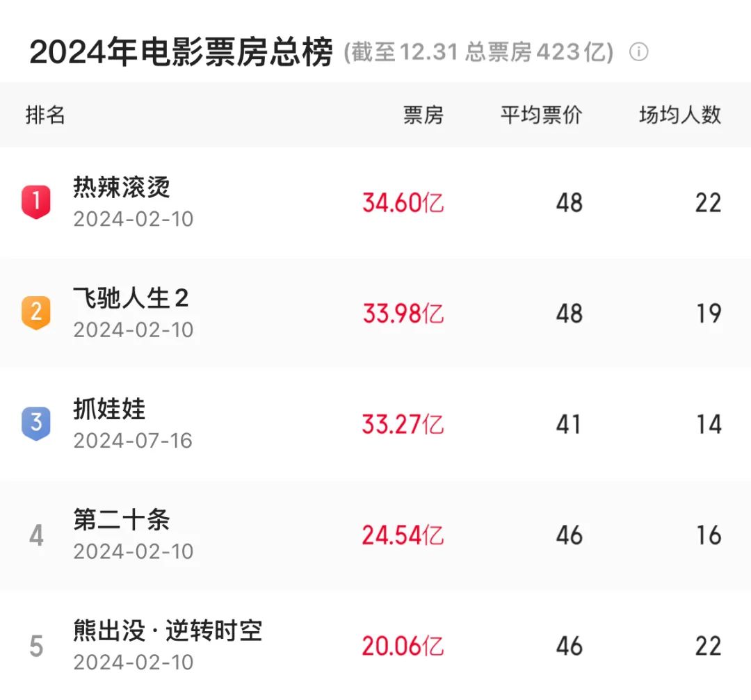The height and width of the screenshot is (700, 751).
Task: View the 24.54亿 box office figure
Action: pos(403,535)
